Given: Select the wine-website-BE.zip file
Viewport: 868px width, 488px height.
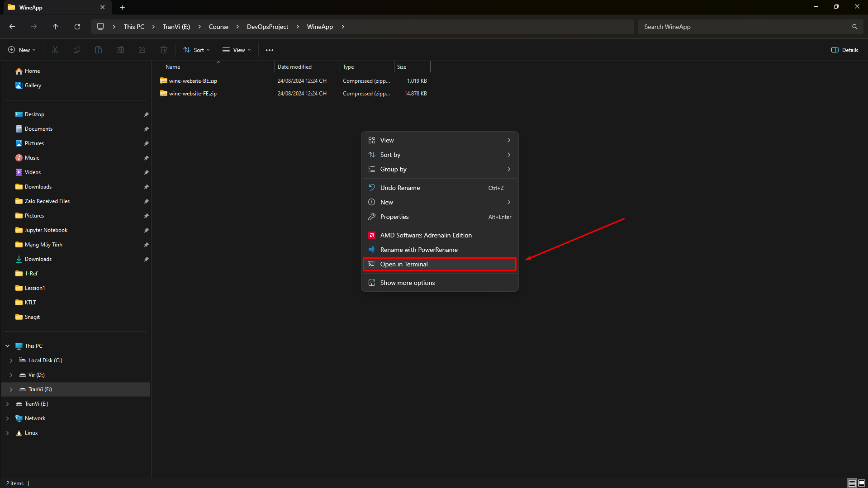Looking at the screenshot, I should (x=193, y=81).
